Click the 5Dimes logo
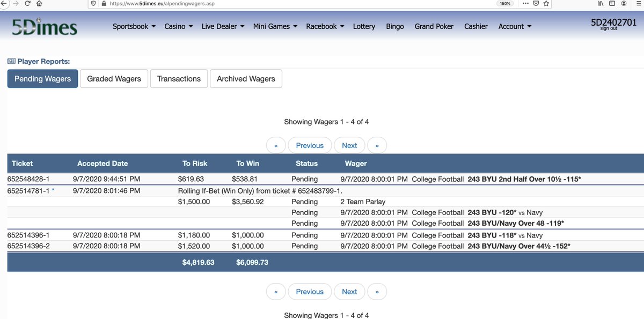644x319 pixels. [45, 27]
